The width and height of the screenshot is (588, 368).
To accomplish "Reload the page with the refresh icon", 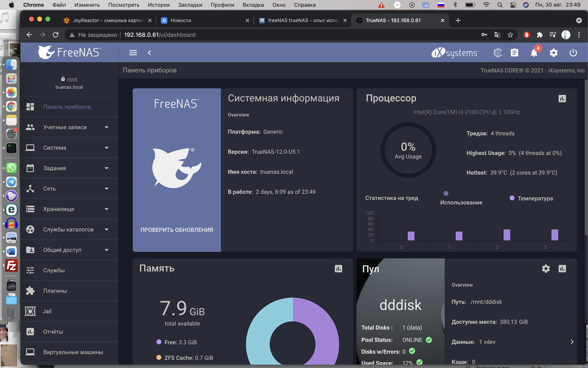I will [56, 35].
